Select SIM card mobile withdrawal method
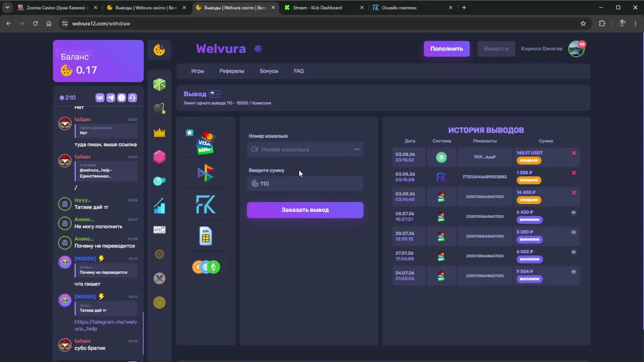The width and height of the screenshot is (644, 362). coord(205,236)
